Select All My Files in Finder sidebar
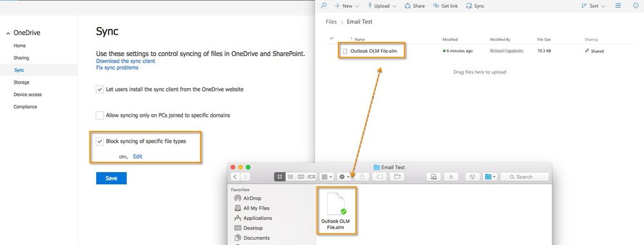Screen dimensions: 644x245 tap(252, 208)
